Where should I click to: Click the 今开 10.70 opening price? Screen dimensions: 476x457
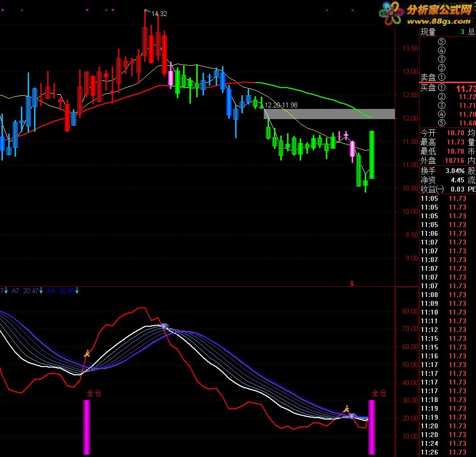point(456,133)
